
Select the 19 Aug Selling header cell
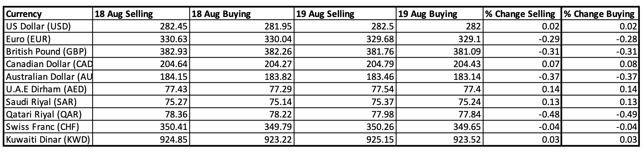click(345, 14)
